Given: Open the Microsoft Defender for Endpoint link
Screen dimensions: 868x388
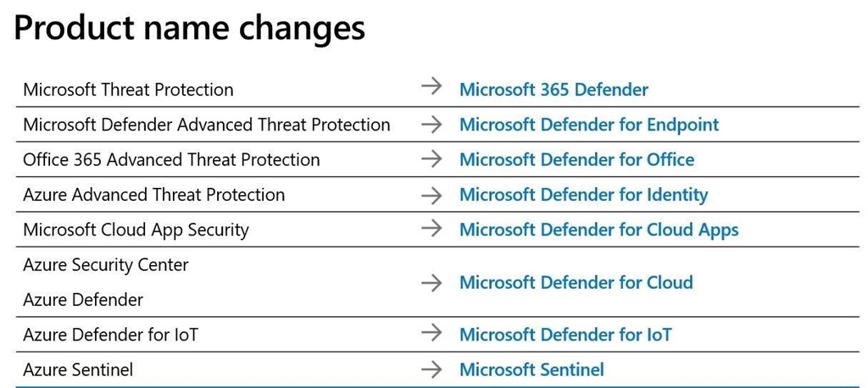Looking at the screenshot, I should [x=588, y=125].
